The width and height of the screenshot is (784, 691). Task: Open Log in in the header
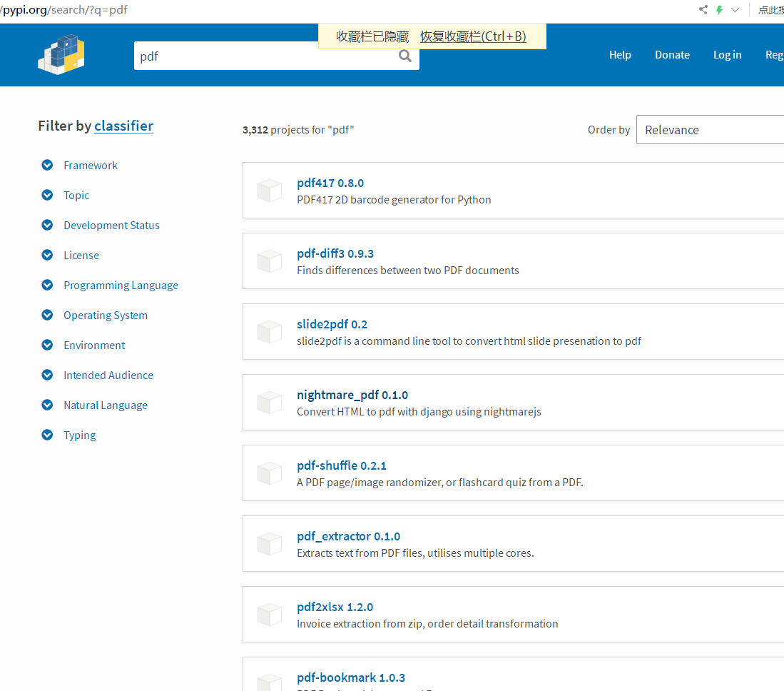728,55
